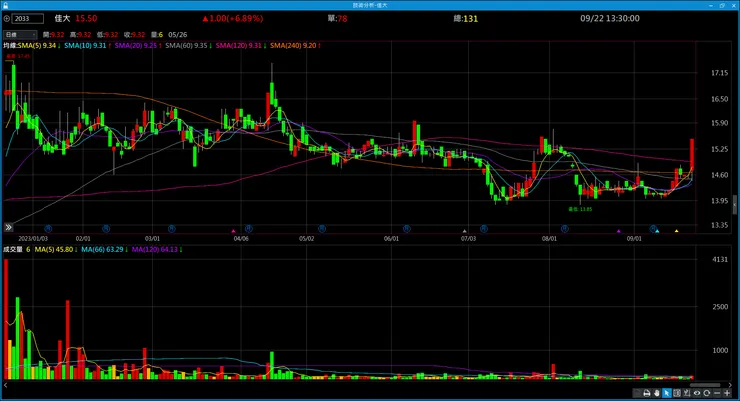Click the 08/01 date label on time axis
Screen dimensions: 740x401
point(549,239)
